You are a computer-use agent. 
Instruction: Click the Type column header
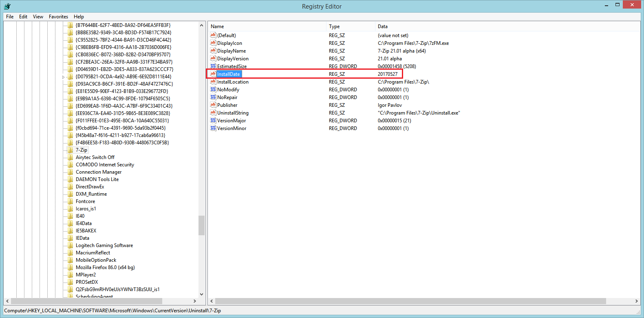point(351,26)
